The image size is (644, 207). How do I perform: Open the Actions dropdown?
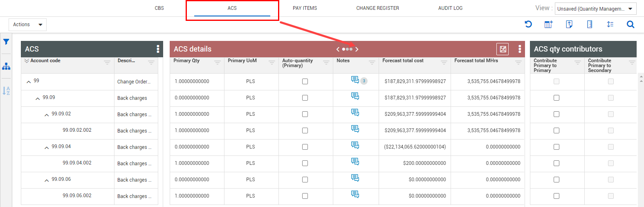[27, 25]
